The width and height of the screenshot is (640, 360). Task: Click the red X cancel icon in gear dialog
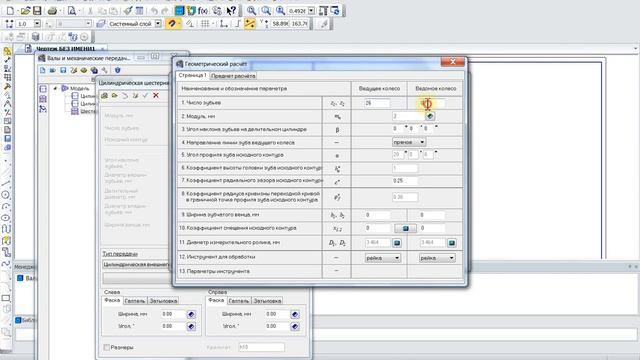156,96
